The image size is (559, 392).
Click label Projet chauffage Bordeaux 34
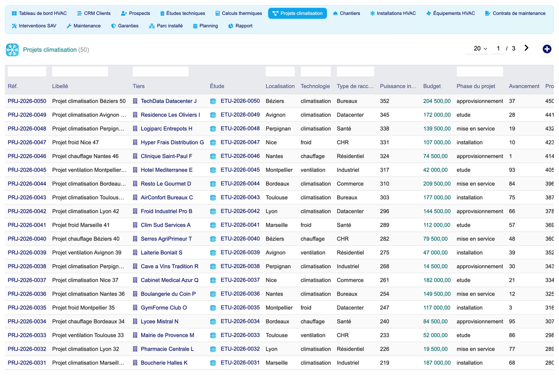[89, 322]
